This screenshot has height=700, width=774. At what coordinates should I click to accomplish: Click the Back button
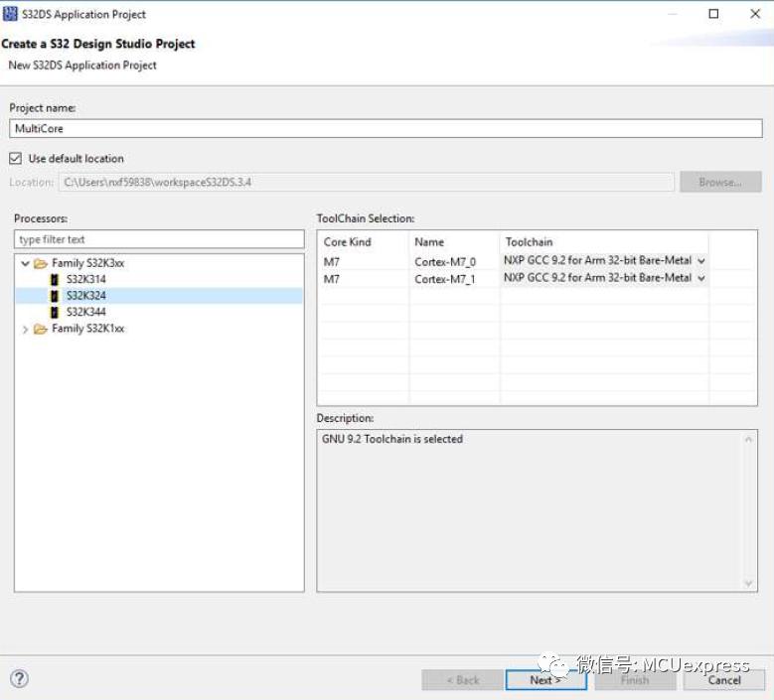(x=463, y=680)
